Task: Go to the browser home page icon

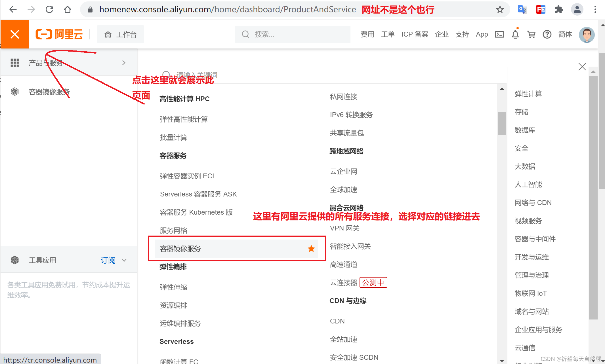Action: 68,9
